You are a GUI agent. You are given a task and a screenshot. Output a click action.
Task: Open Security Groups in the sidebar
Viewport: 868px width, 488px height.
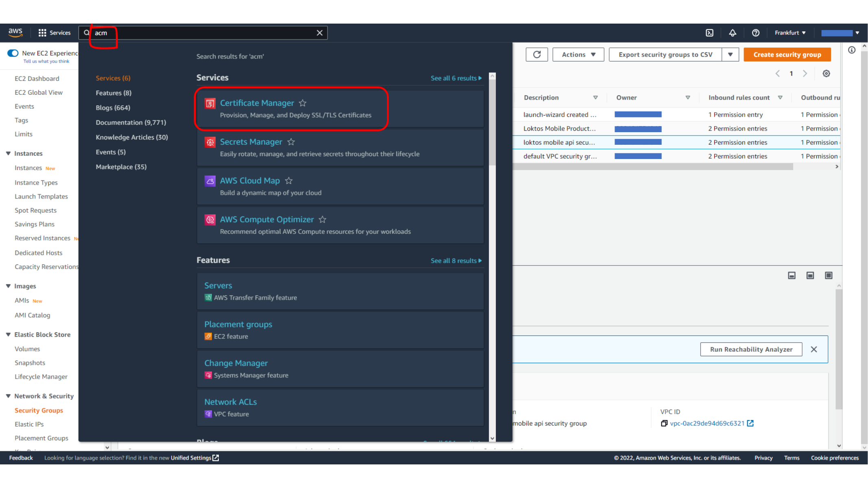click(39, 410)
